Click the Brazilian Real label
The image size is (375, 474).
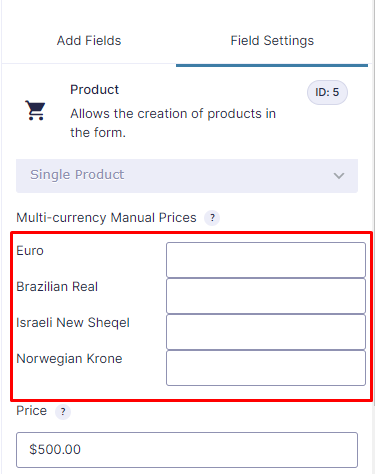coord(57,287)
